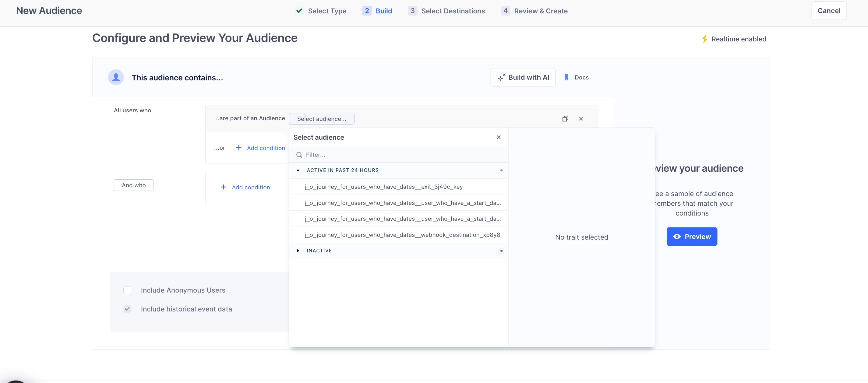Viewport: 868px width, 383px height.
Task: Remove the audience condition with X icon
Action: [x=581, y=118]
